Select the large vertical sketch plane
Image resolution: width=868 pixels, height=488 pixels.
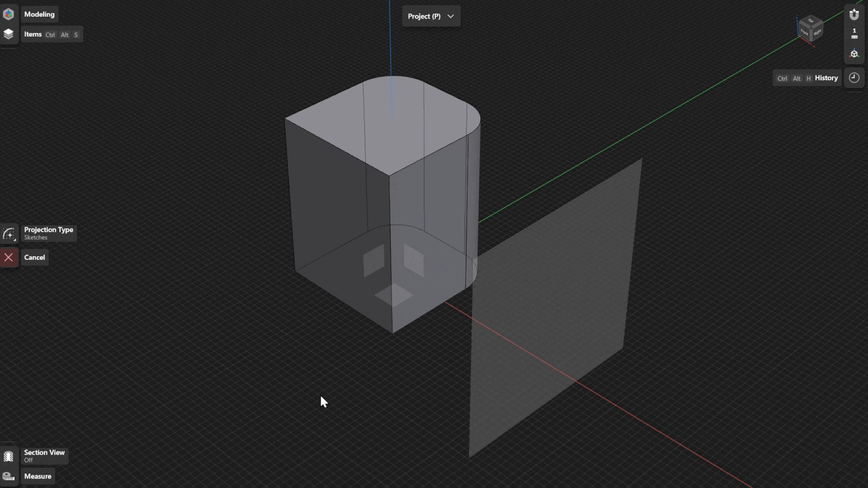tap(555, 308)
